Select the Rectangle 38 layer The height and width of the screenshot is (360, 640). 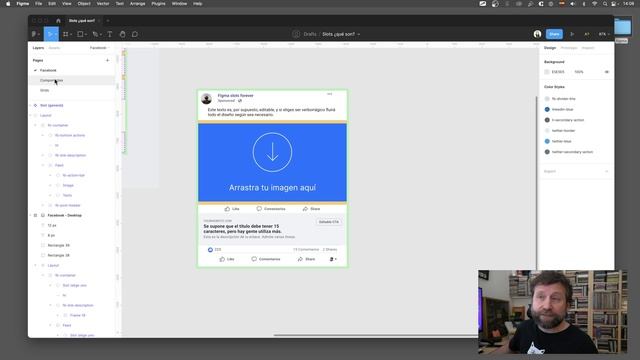pyautogui.click(x=58, y=255)
